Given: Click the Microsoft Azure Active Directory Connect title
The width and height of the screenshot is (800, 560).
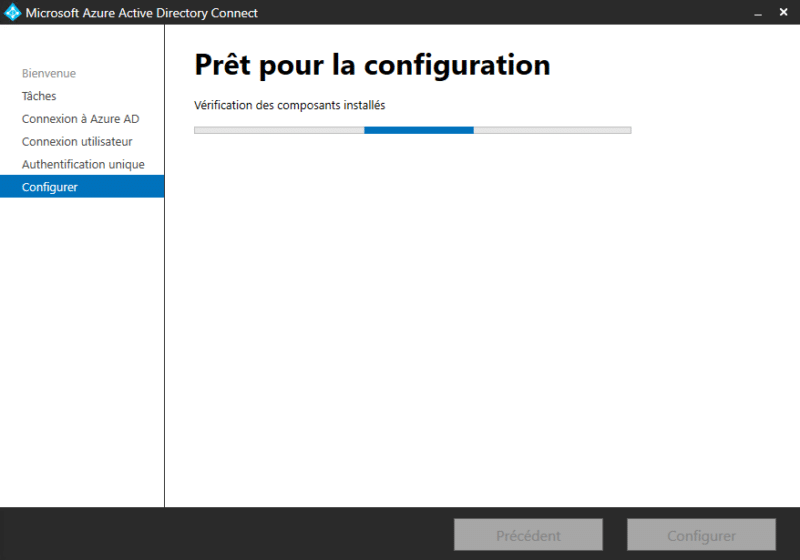Looking at the screenshot, I should (x=141, y=13).
